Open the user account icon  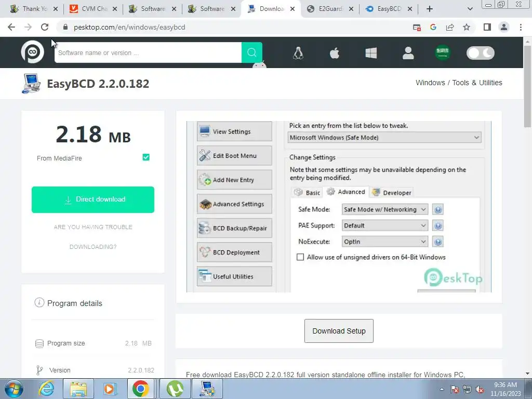point(408,53)
